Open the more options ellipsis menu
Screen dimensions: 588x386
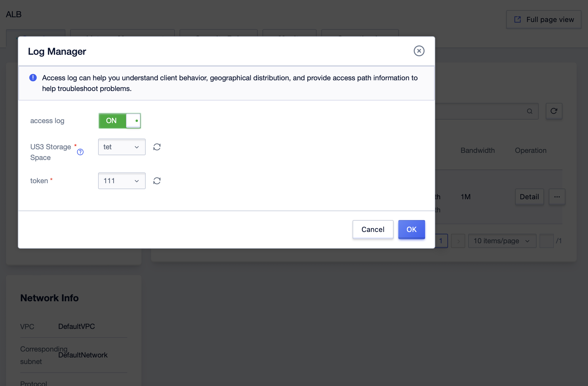557,197
